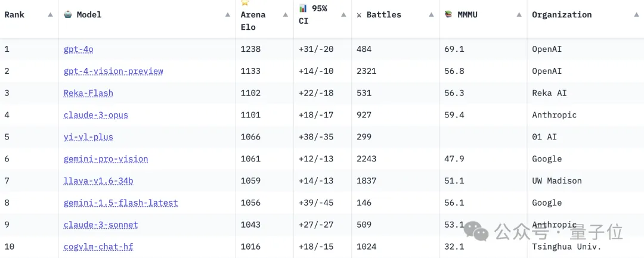Sort by 95% CI column arrow
644x258 pixels.
[343, 14]
